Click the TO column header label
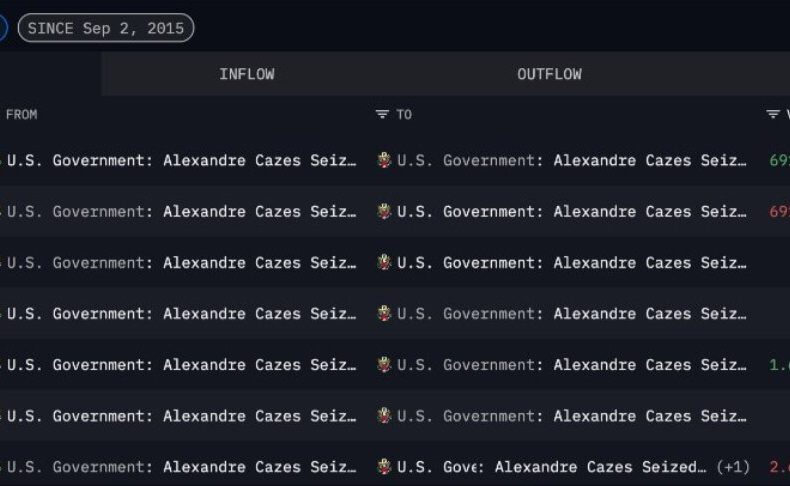The height and width of the screenshot is (486, 790). click(x=404, y=115)
